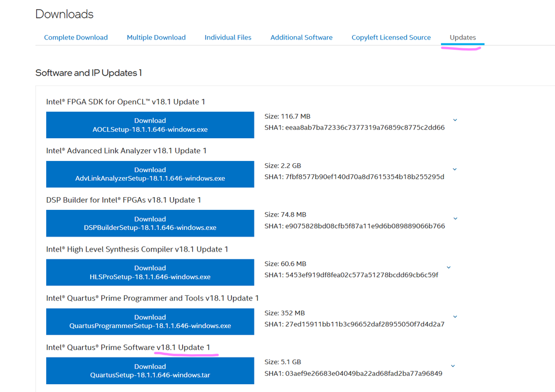Download AOCLSetup-18.1.1.646-windows.exe
The height and width of the screenshot is (392, 555).
coord(150,125)
